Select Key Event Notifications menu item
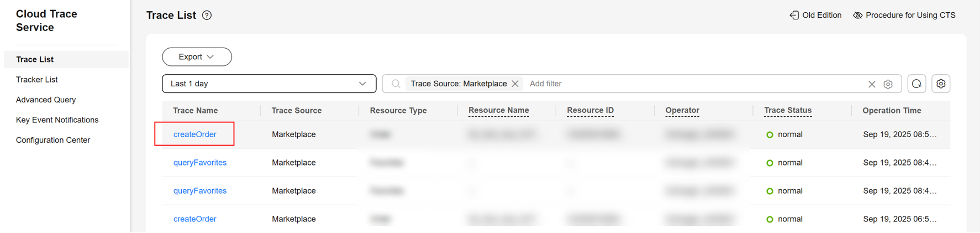The height and width of the screenshot is (233, 980). click(57, 120)
